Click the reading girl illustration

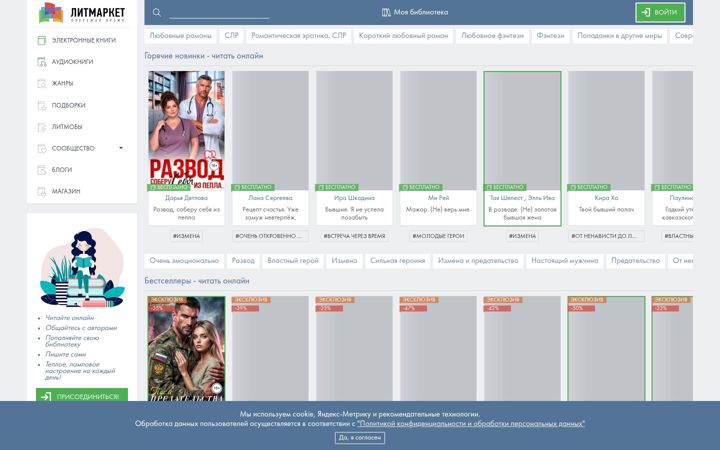(83, 269)
